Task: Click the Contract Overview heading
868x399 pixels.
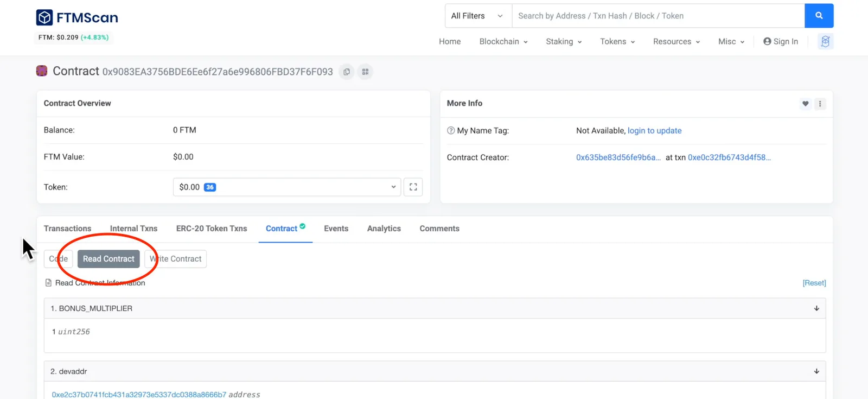Action: pos(78,103)
